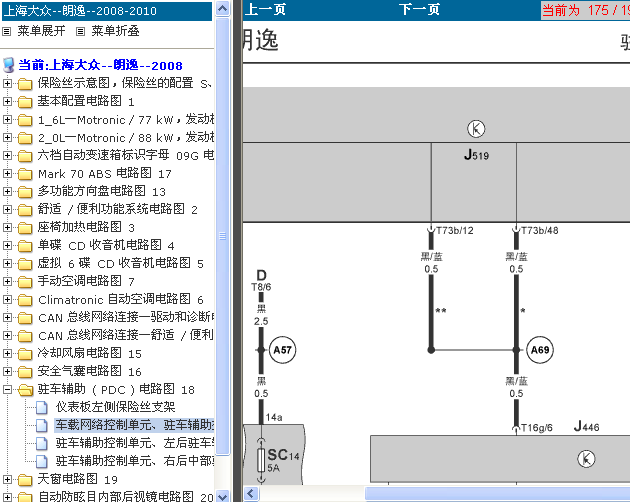
Task: Go to previous page with 上一页
Action: point(265,10)
